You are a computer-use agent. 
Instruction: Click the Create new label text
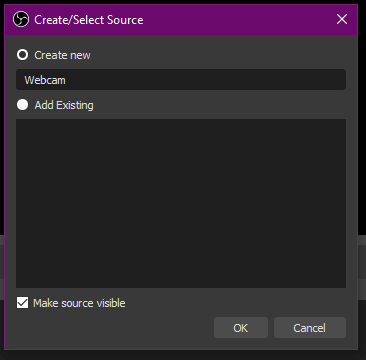(62, 55)
